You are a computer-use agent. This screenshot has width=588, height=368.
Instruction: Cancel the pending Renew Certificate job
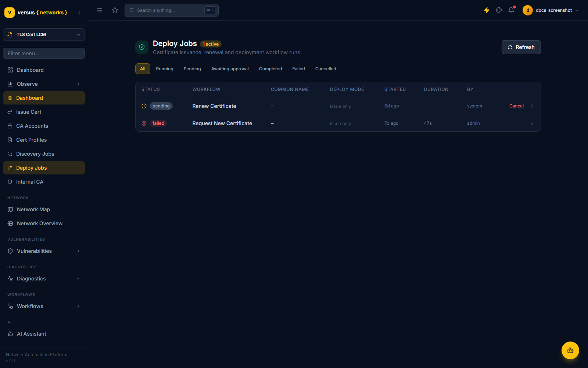coord(516,106)
